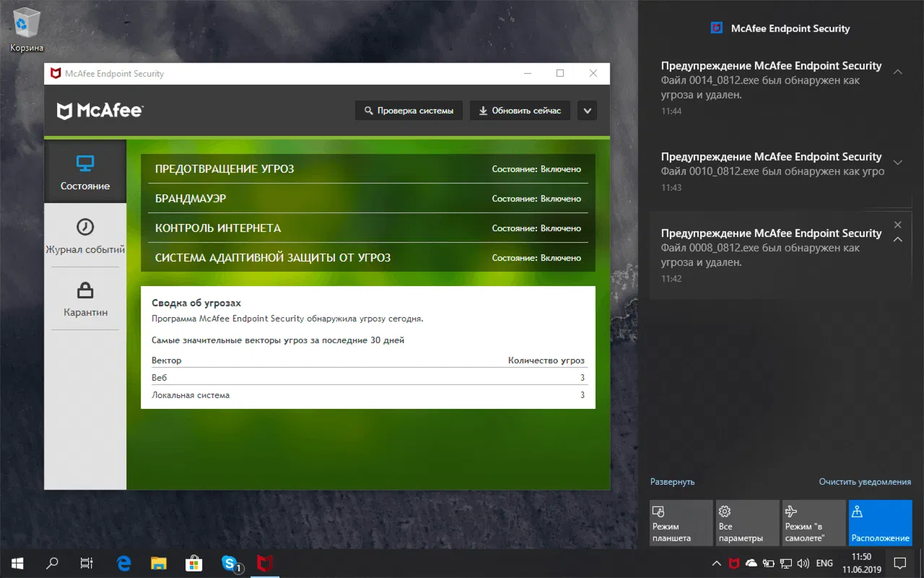The image size is (924, 578).
Task: Expand the 0010_0812.exe notification
Action: click(x=897, y=163)
